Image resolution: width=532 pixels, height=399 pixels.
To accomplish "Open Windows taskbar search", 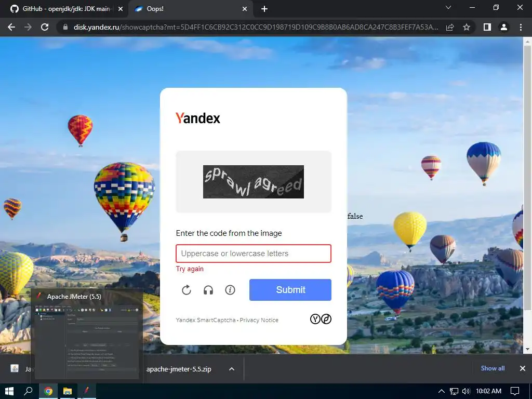I will (x=28, y=391).
